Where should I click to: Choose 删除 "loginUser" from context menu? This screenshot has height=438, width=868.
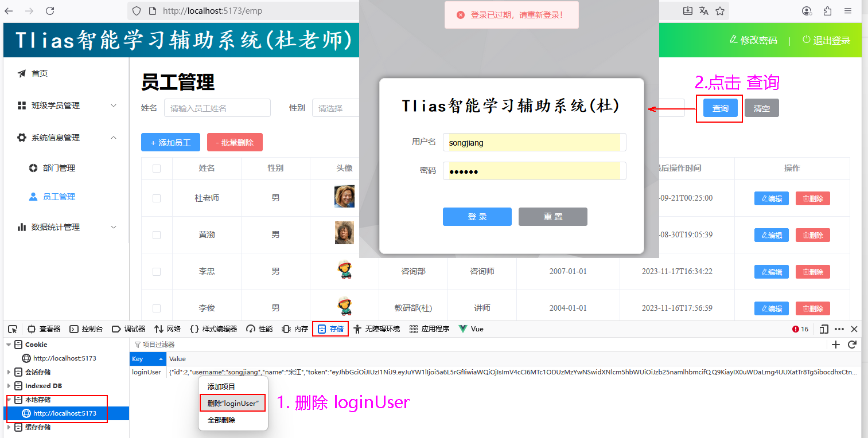(232, 403)
